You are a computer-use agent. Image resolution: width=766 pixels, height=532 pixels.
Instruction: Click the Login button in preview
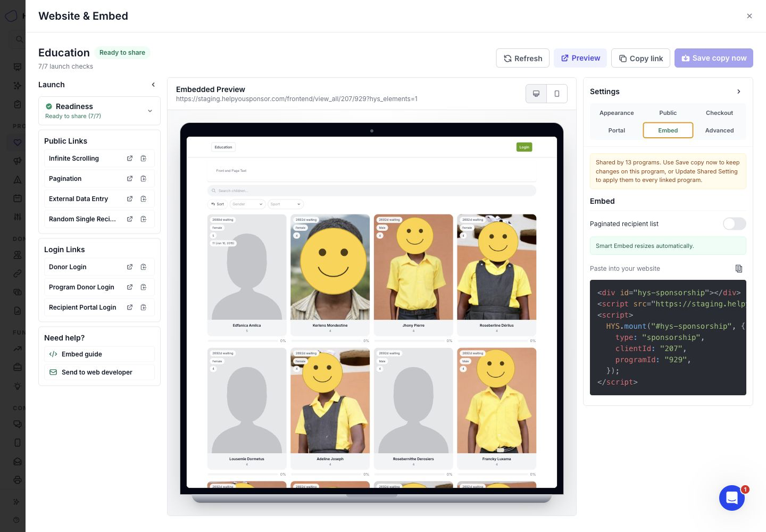coord(524,147)
